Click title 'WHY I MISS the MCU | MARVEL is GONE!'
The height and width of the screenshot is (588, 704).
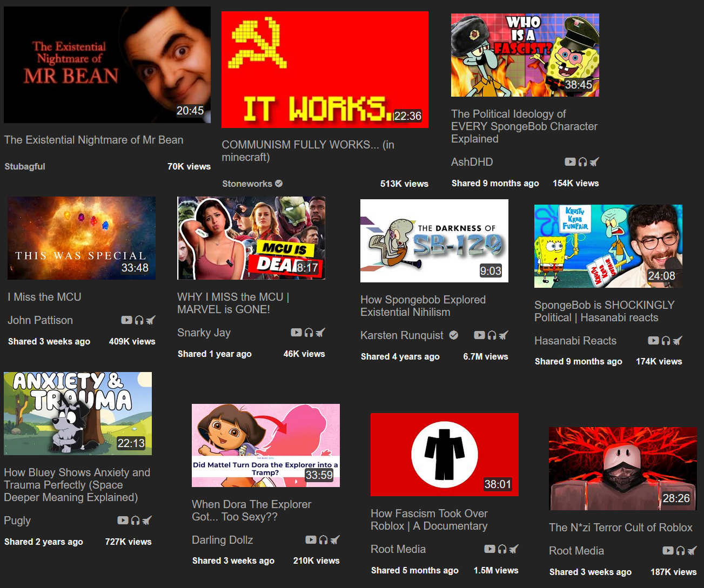pos(233,303)
